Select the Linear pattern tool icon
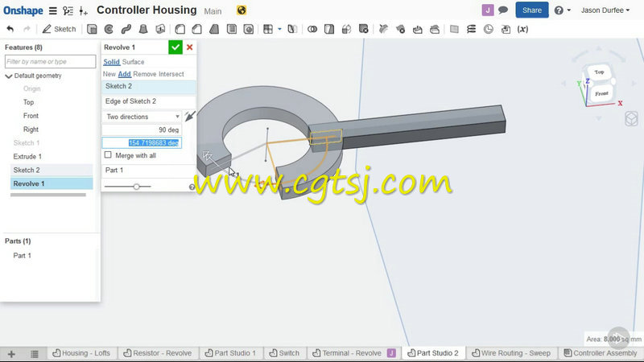 (268, 29)
